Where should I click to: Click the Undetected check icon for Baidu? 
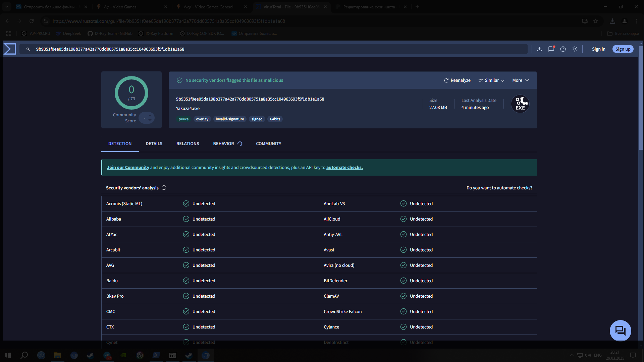[186, 281]
